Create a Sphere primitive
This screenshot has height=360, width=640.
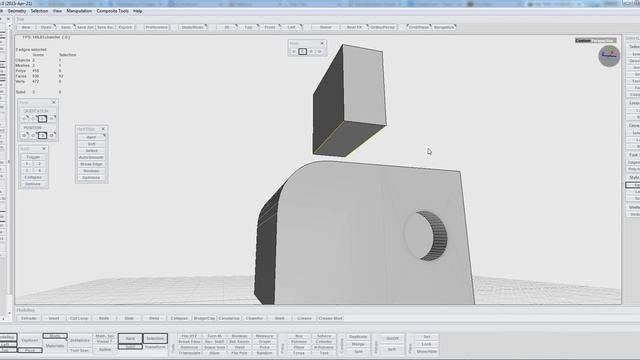click(324, 336)
